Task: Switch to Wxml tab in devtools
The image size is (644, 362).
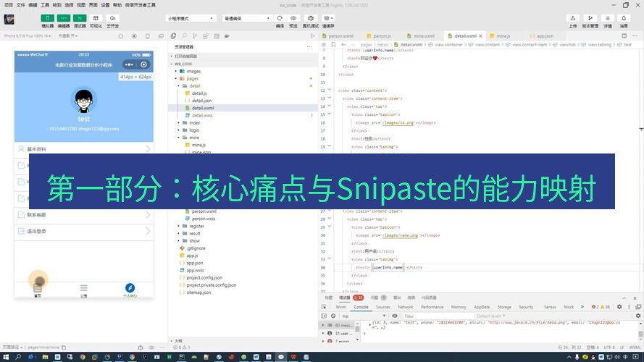Action: [x=341, y=307]
